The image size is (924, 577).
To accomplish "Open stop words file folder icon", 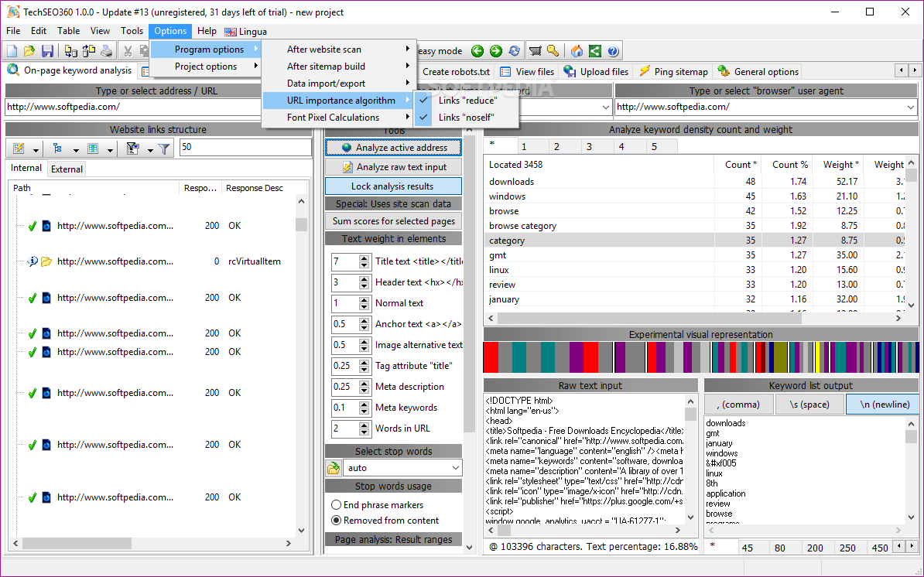I will 334,468.
